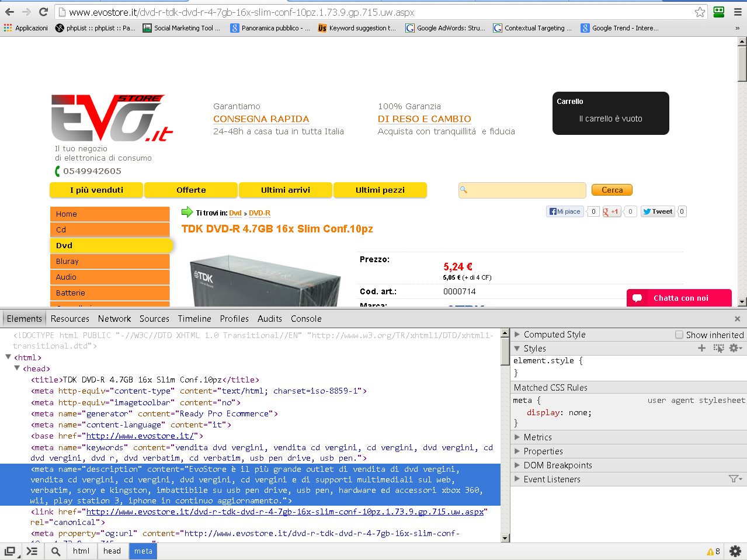Screen dimensions: 747x560
Task: Bookmark this page with star icon
Action: (700, 12)
